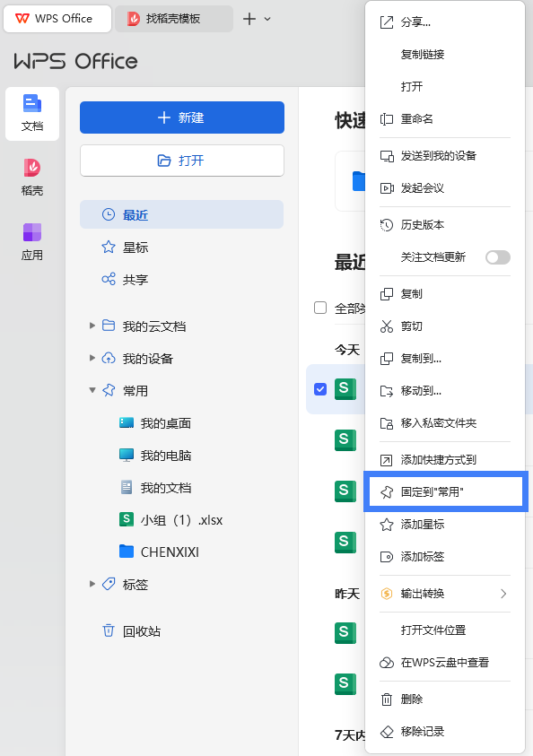The height and width of the screenshot is (756, 533).
Task: Open the CHENXIXI folder
Action: point(159,552)
